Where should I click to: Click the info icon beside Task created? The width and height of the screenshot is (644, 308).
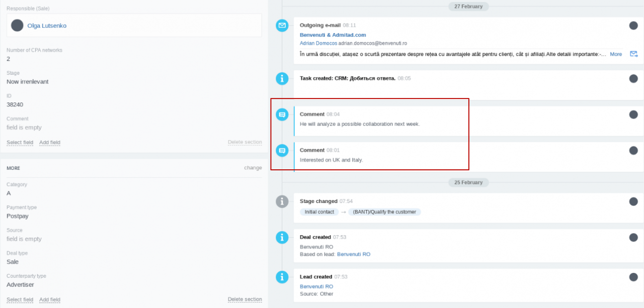pyautogui.click(x=282, y=78)
